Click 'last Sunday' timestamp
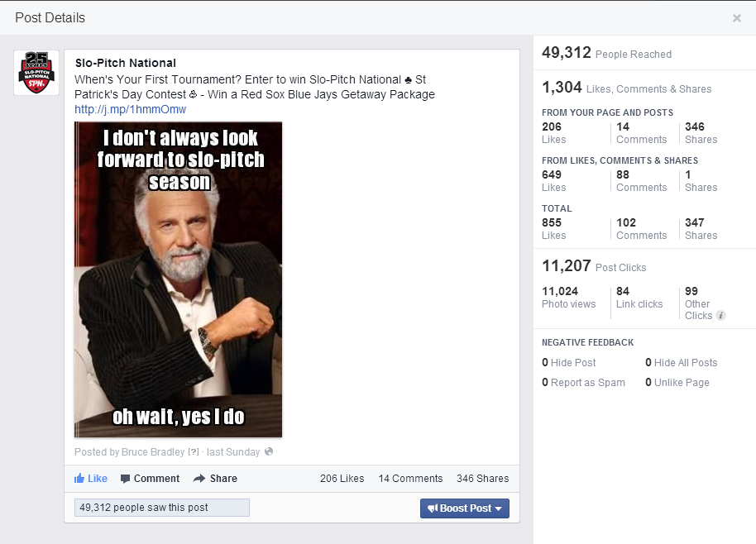This screenshot has width=756, height=544. (x=233, y=452)
